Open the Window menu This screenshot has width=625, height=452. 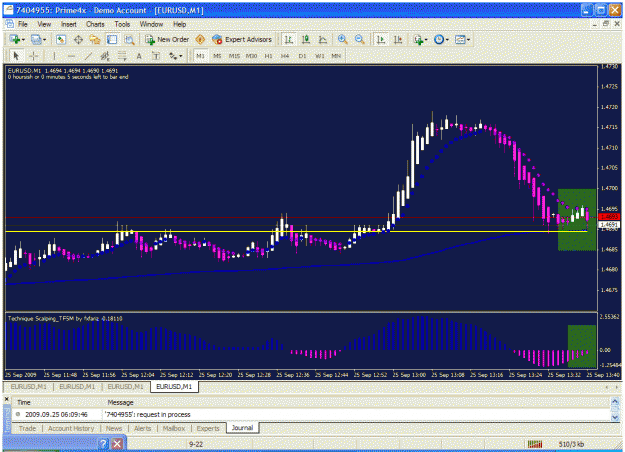151,24
